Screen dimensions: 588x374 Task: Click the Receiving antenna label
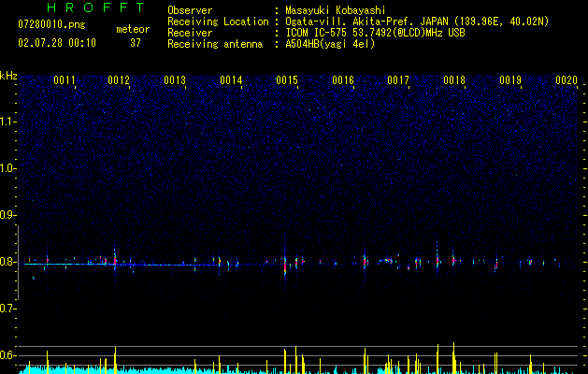pos(215,44)
